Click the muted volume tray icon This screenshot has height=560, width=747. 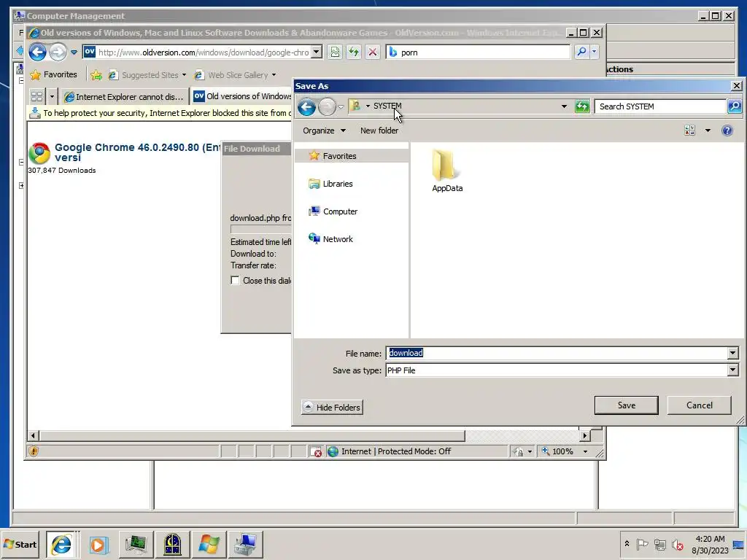677,544
